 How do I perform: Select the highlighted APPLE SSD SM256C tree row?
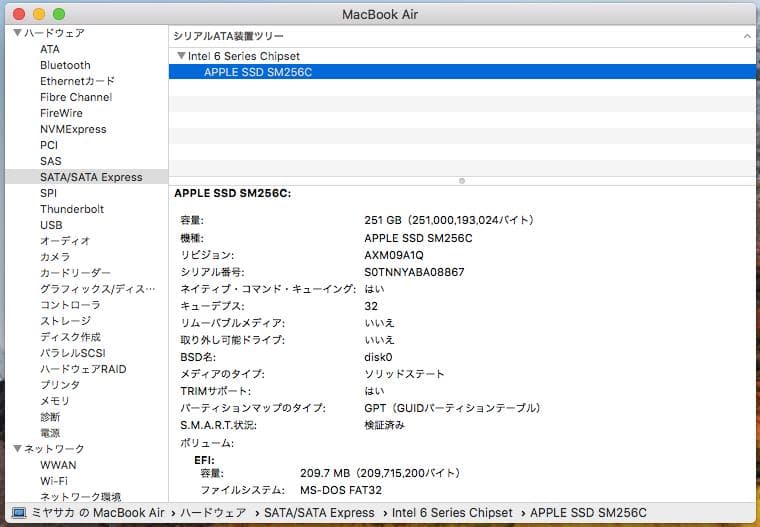click(x=462, y=72)
